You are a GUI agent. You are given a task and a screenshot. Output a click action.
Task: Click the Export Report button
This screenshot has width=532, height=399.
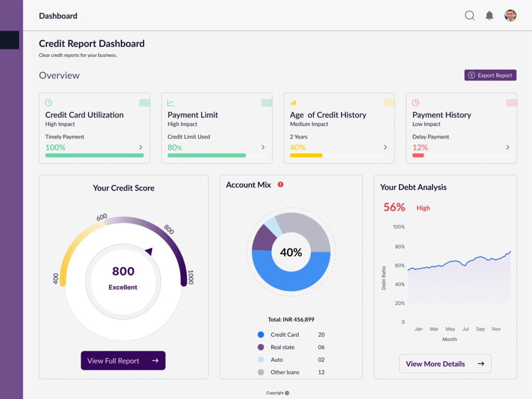[x=490, y=75]
